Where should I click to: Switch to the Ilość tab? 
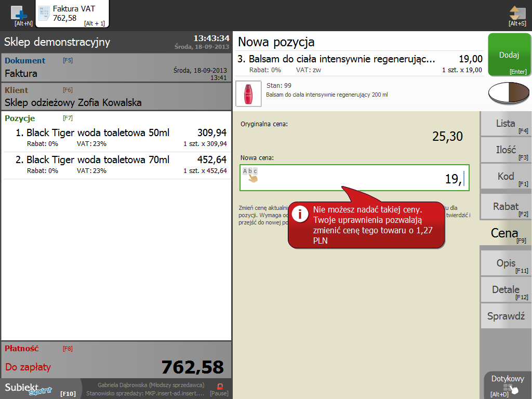point(506,150)
